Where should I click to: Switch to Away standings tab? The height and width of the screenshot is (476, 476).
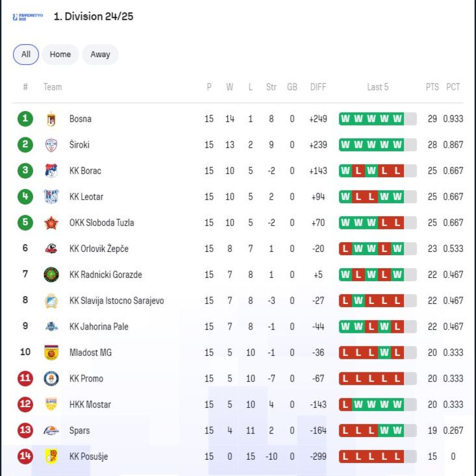coord(100,54)
